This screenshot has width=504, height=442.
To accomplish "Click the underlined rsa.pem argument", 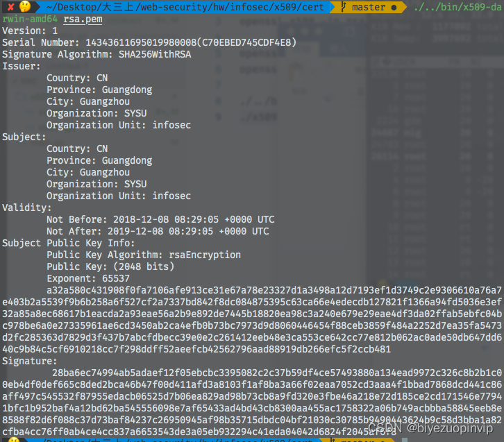I will [83, 19].
